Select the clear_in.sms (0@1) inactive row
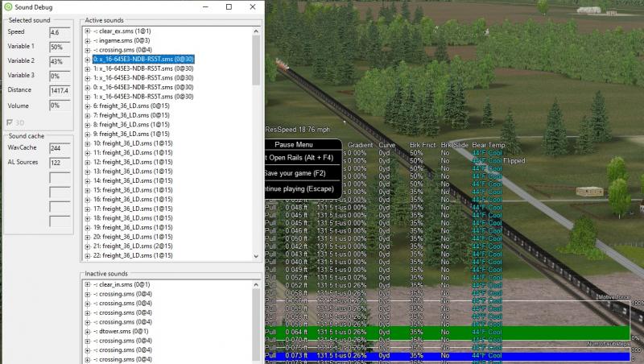The image size is (644, 364). pyautogui.click(x=122, y=284)
